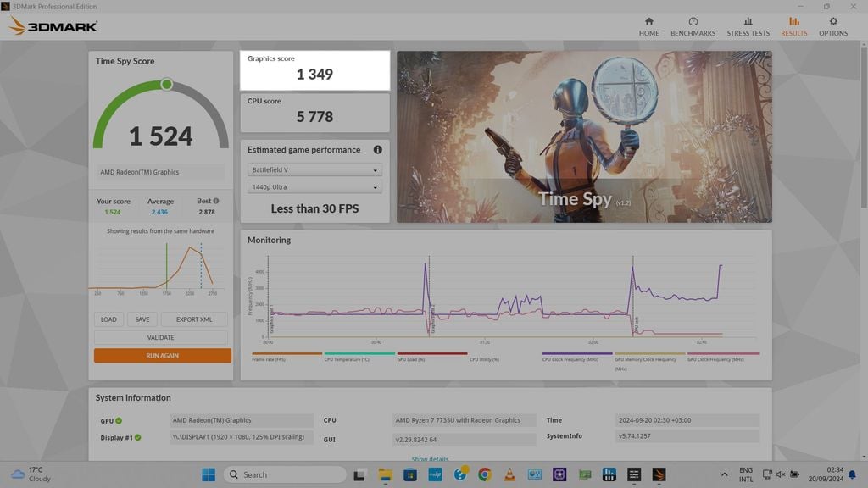Open the Options tab
The image size is (868, 488).
(833, 26)
